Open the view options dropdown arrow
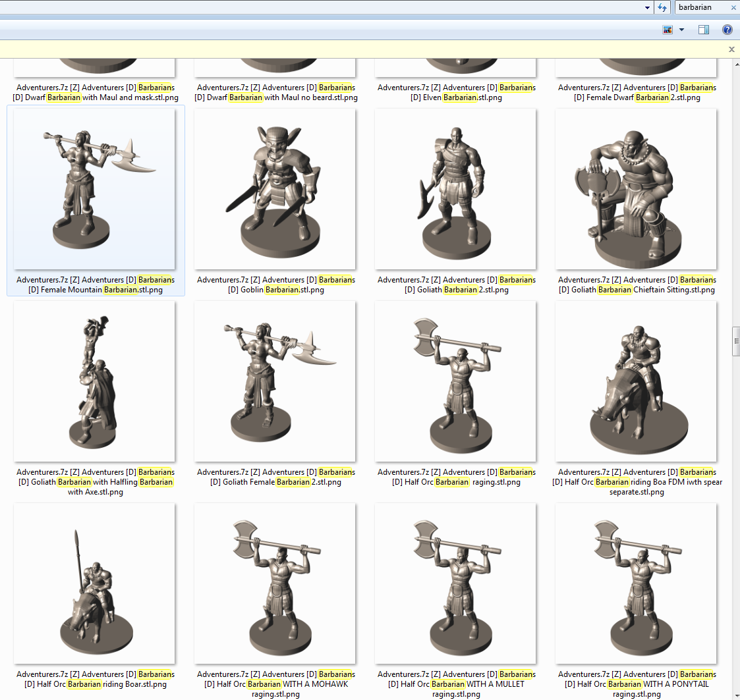This screenshot has width=740, height=700. [x=681, y=30]
